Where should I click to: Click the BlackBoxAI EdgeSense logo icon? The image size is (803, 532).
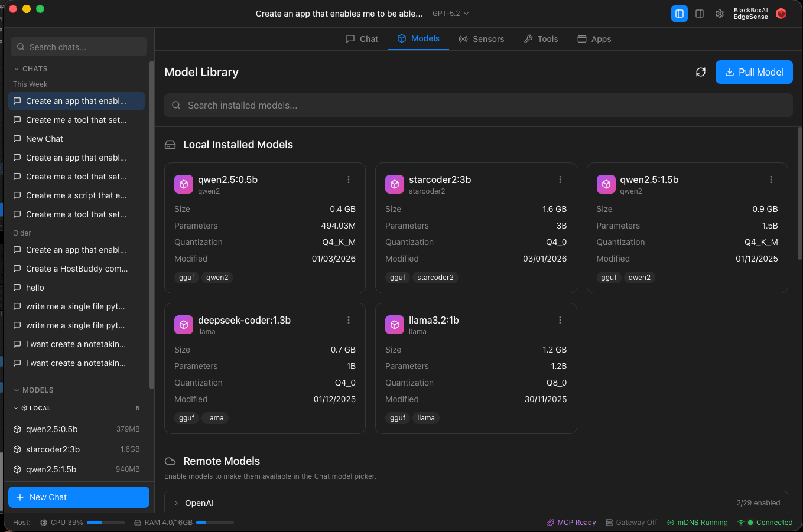[781, 14]
